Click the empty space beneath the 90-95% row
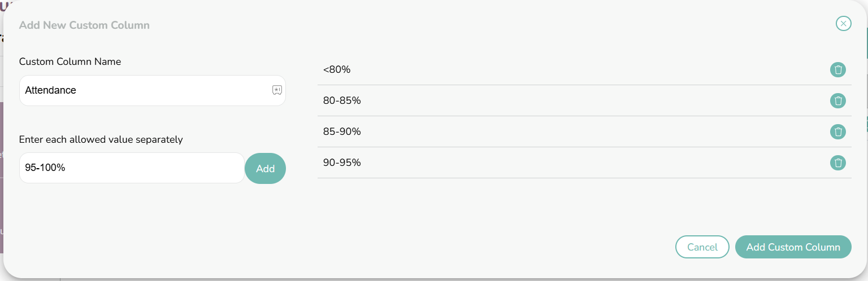 (584, 203)
